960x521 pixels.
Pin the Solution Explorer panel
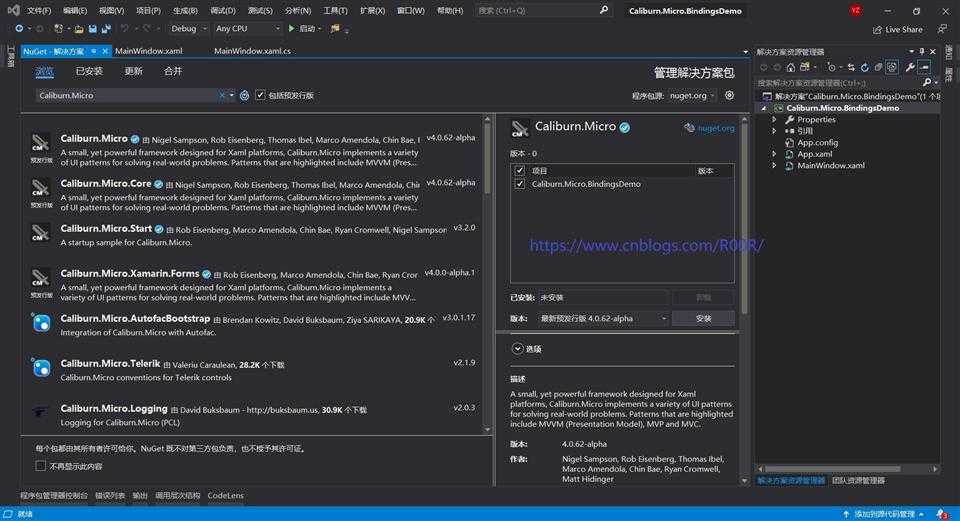click(922, 52)
